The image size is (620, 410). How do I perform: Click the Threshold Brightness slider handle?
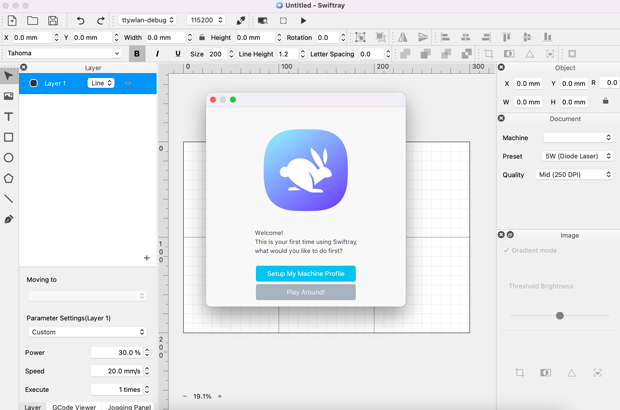point(560,316)
